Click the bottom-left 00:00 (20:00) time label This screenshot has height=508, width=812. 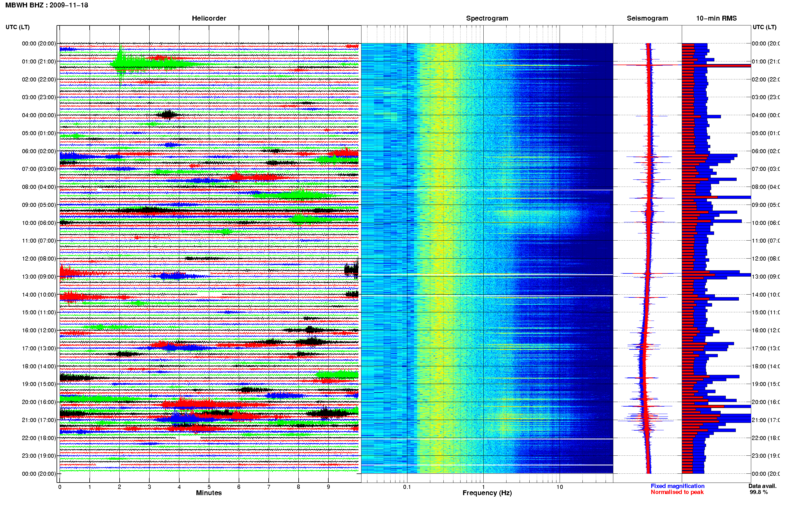[39, 474]
